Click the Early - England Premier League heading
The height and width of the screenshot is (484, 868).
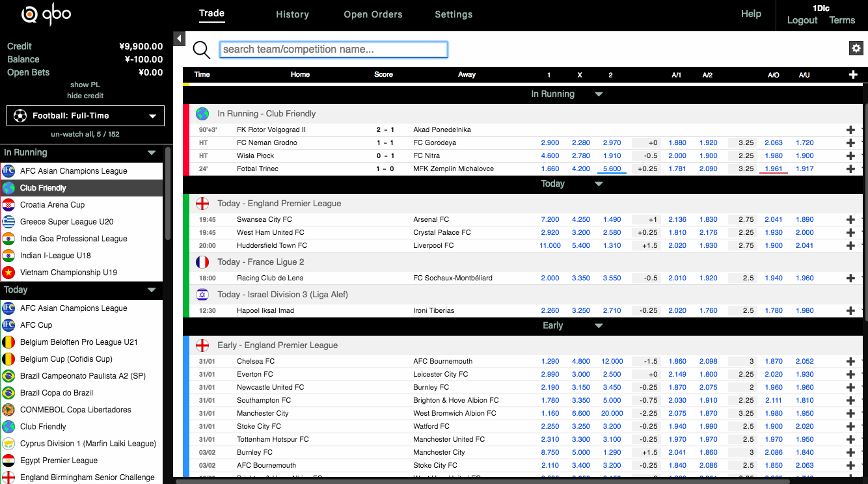coord(277,345)
